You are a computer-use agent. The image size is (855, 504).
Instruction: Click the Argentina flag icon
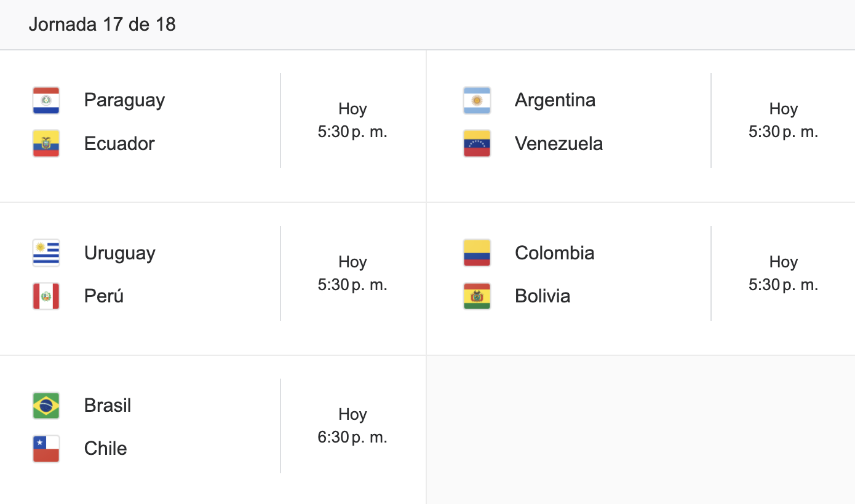click(x=477, y=100)
